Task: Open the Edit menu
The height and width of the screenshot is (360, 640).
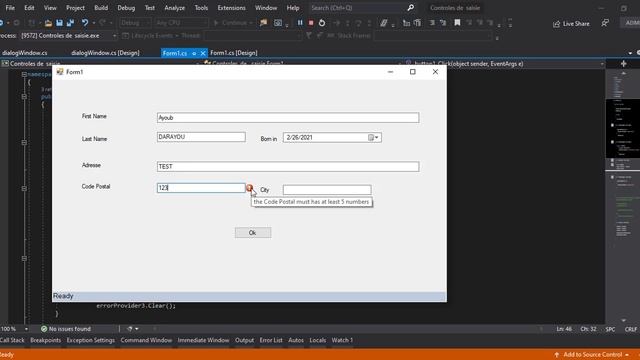Action: 29,8
